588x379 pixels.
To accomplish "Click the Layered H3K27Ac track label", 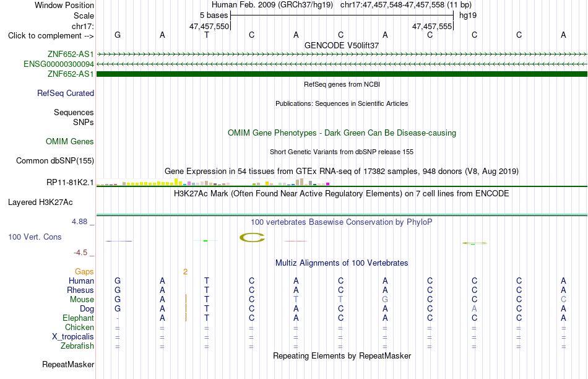I will pyautogui.click(x=40, y=203).
